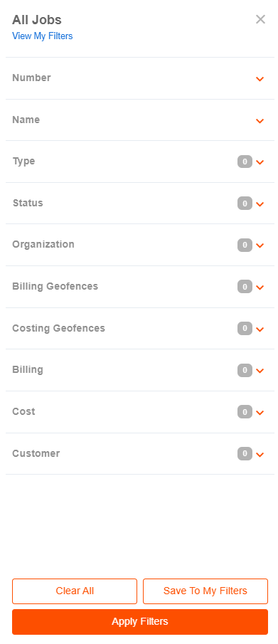Click Costing Geofences count badge

point(245,329)
